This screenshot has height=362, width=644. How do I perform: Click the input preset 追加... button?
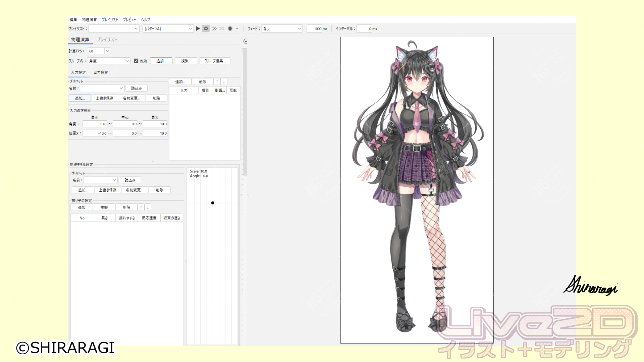click(x=80, y=98)
